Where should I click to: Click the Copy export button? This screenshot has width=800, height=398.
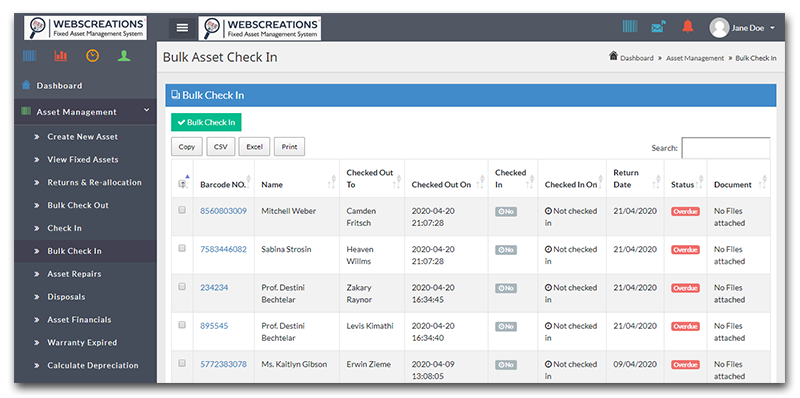point(187,147)
